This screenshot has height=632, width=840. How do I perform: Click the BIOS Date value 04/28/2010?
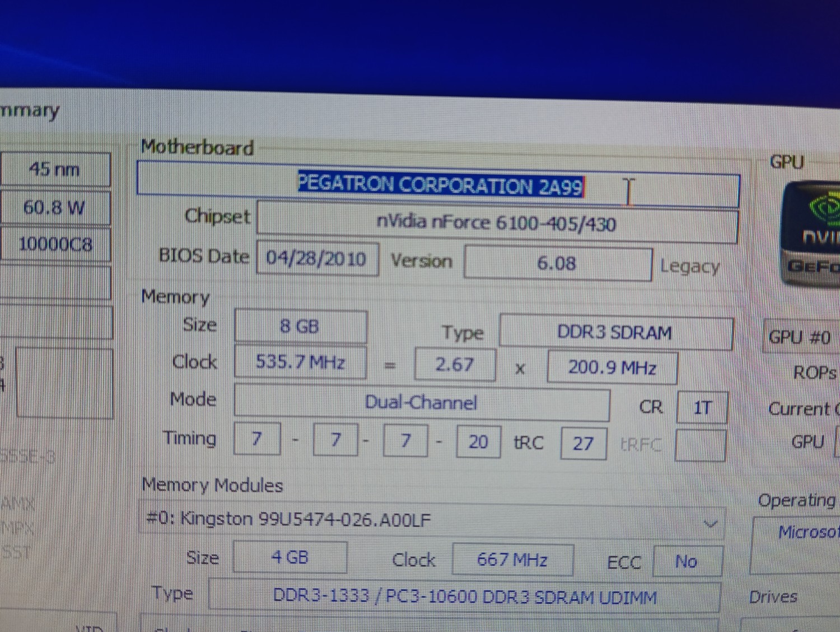317,259
